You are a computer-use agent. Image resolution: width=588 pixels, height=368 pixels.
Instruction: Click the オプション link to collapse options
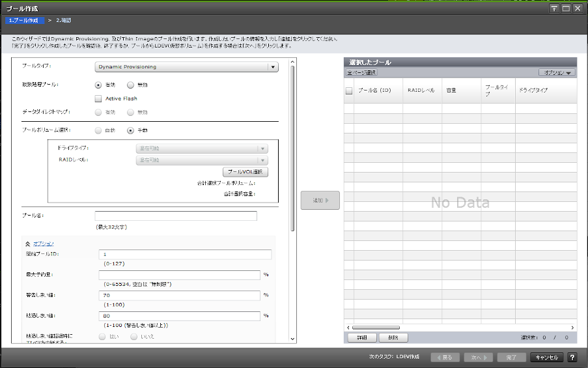(43, 243)
